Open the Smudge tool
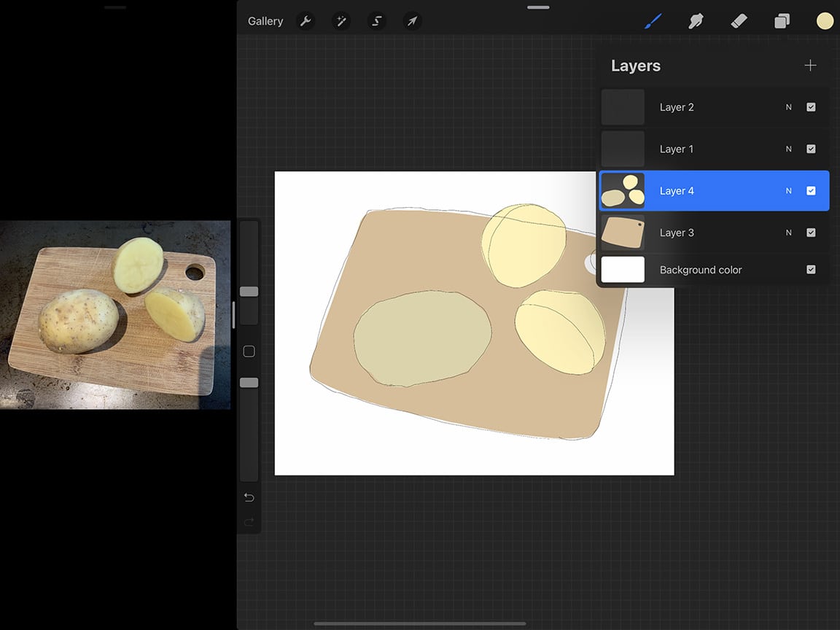 pos(696,21)
